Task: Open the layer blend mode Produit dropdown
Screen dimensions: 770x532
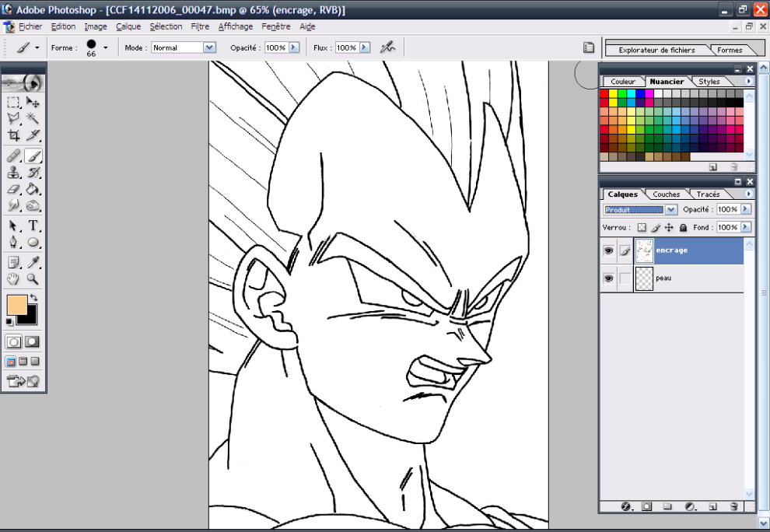Action: (670, 210)
